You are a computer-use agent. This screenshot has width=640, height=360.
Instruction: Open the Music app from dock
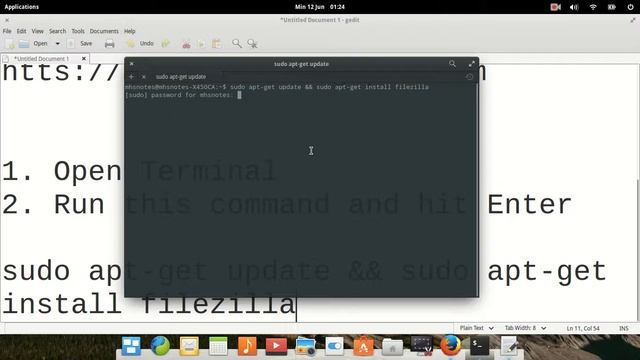click(247, 347)
